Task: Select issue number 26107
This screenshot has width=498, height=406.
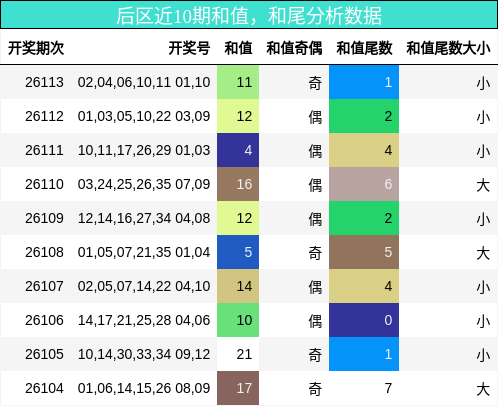Action: (x=44, y=286)
